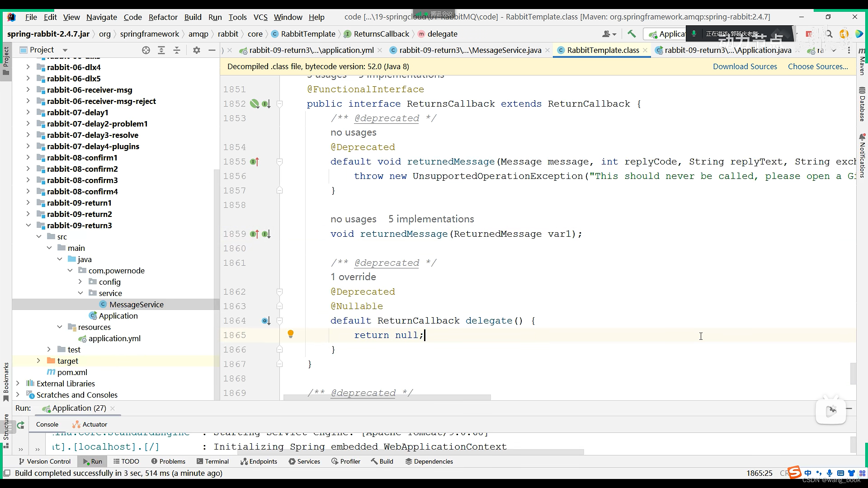868x488 pixels.
Task: Switch to the MessageService.java tab
Action: click(x=470, y=50)
